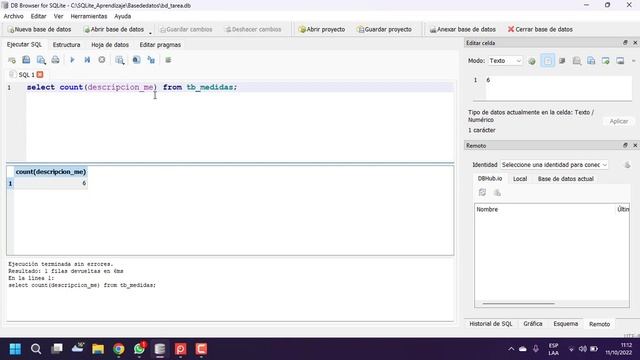Open the Archivo menu

point(13,16)
